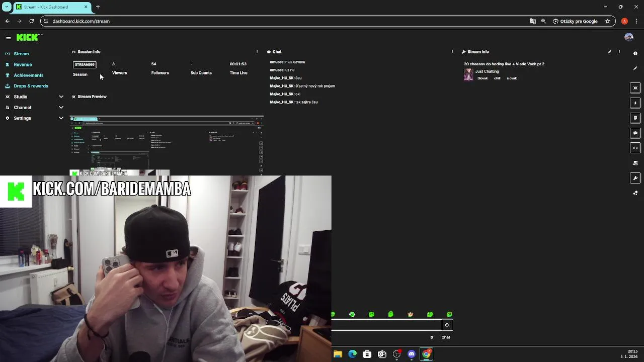
Task: Open the emoji picker next to the chat input
Action: coord(447,325)
